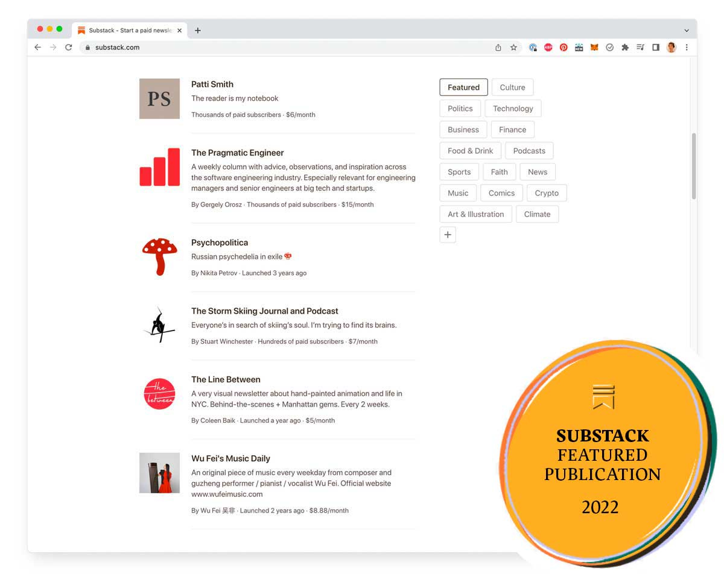Select the Culture category
The width and height of the screenshot is (724, 588).
click(x=512, y=87)
